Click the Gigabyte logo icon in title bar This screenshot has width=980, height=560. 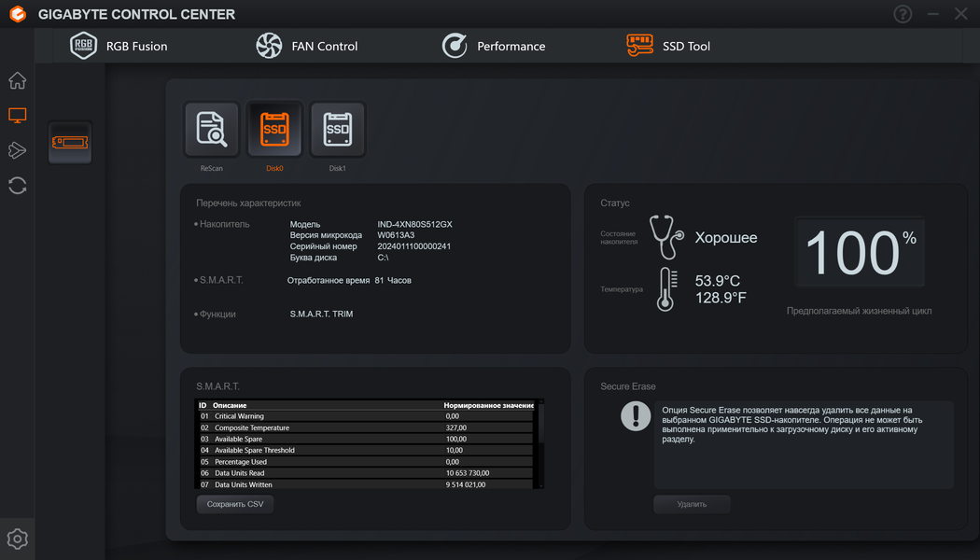18,14
